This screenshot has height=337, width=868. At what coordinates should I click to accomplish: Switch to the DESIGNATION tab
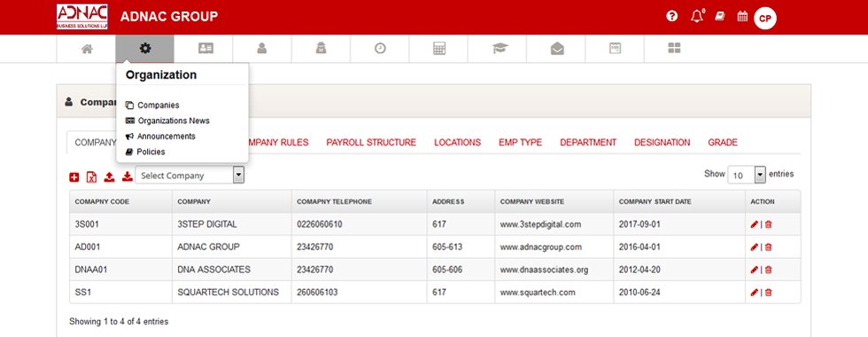(x=663, y=143)
